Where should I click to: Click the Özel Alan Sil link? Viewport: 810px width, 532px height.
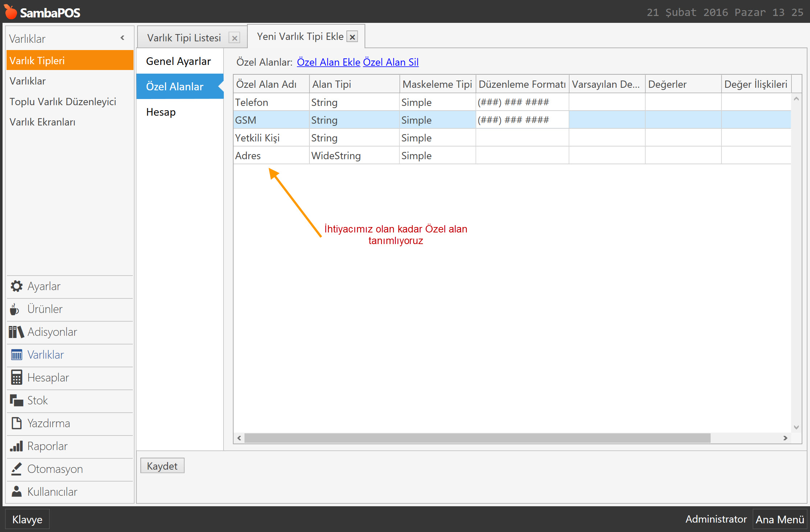(391, 62)
